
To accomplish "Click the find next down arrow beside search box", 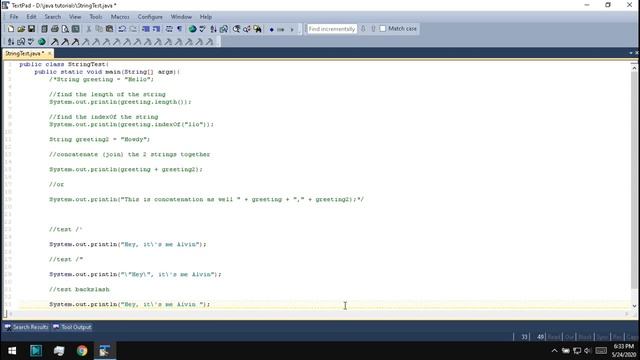I will pos(363,29).
